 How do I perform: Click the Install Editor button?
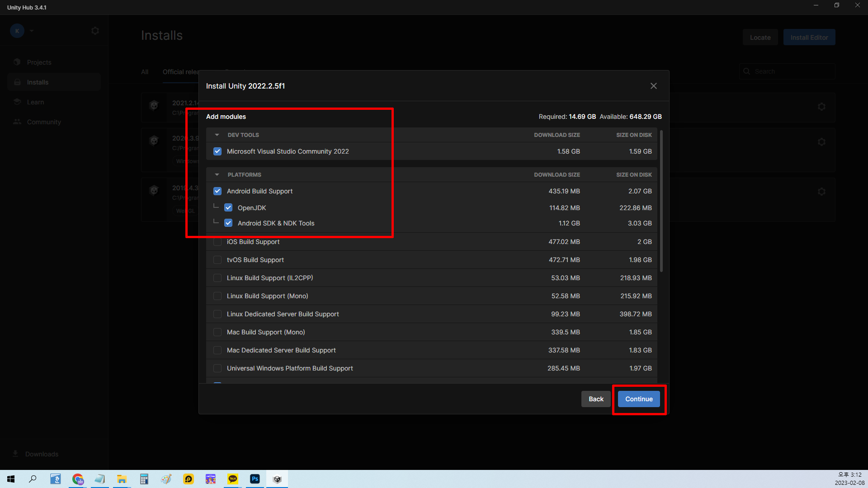(x=809, y=38)
